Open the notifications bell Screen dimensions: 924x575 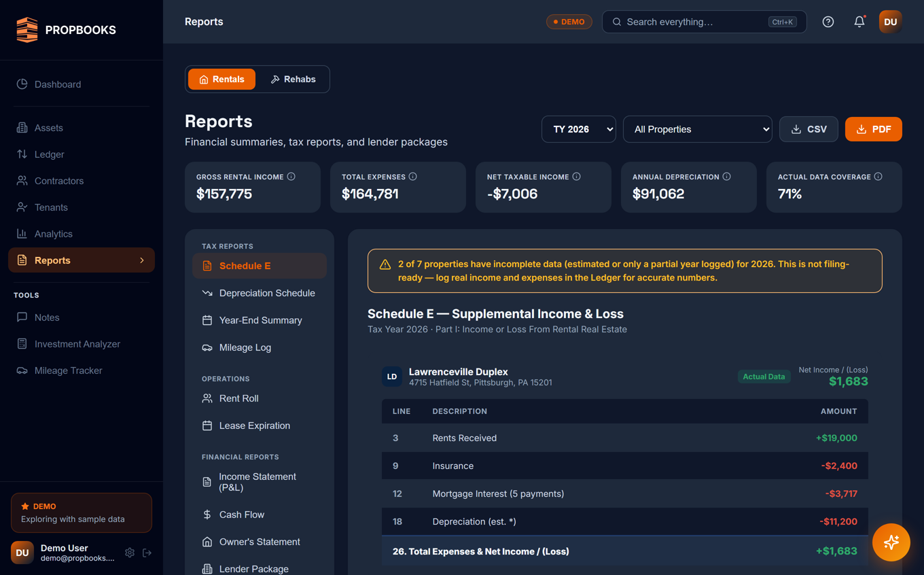tap(859, 22)
